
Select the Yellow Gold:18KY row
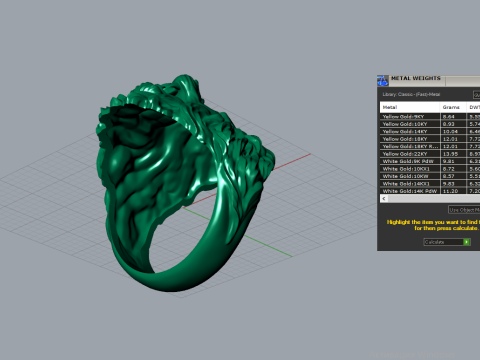coord(430,139)
